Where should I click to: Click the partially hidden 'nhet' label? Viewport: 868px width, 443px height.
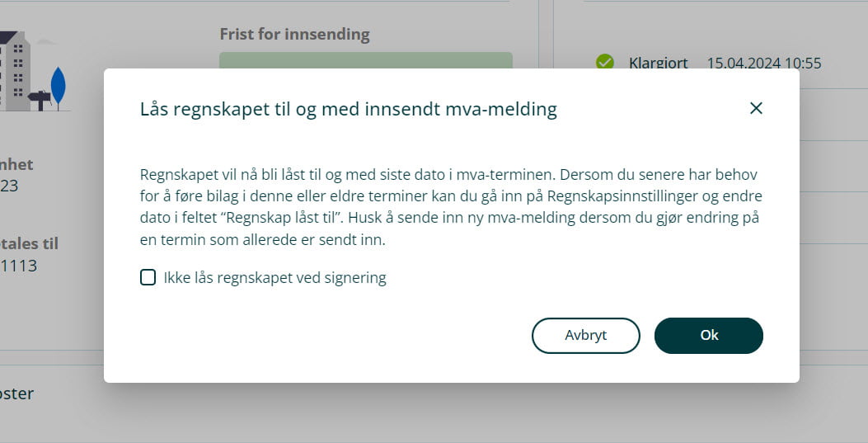[16, 164]
